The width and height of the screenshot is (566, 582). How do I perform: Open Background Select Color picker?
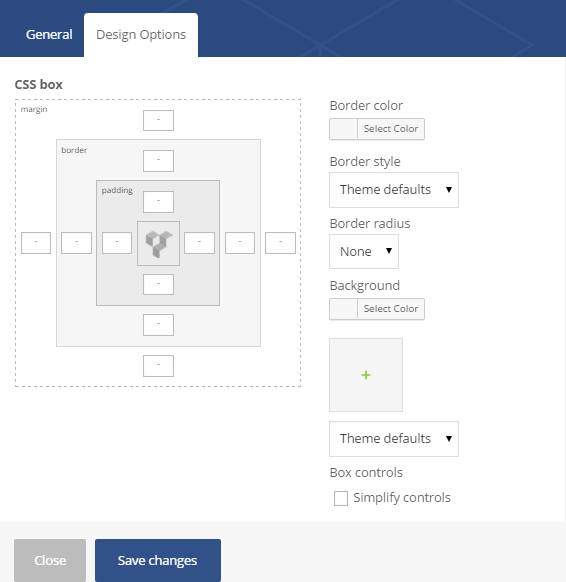[x=377, y=309]
